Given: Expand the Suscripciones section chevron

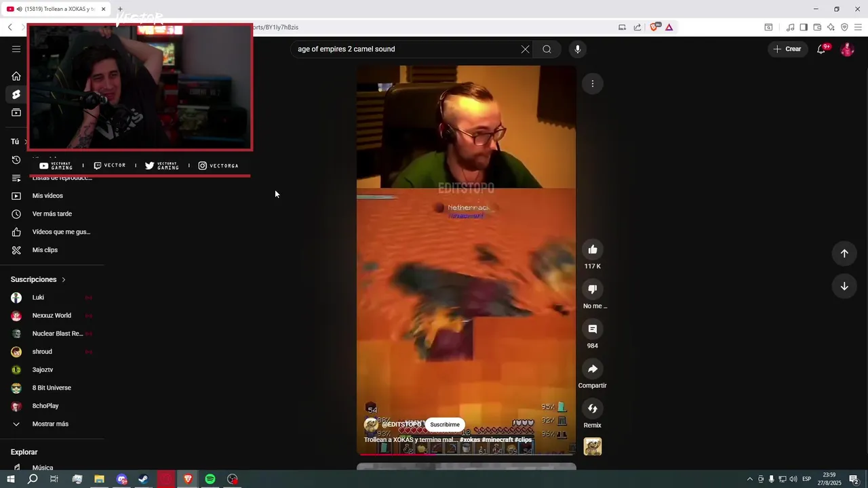Looking at the screenshot, I should tap(64, 279).
